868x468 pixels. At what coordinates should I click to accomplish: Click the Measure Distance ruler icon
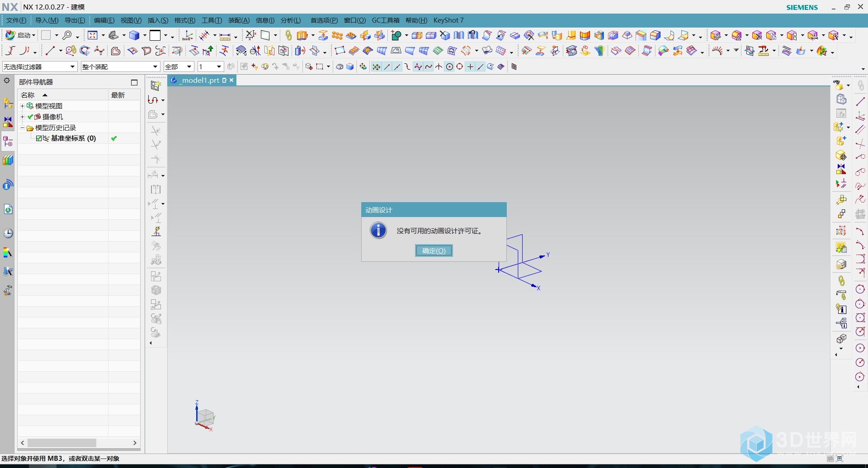[x=225, y=36]
